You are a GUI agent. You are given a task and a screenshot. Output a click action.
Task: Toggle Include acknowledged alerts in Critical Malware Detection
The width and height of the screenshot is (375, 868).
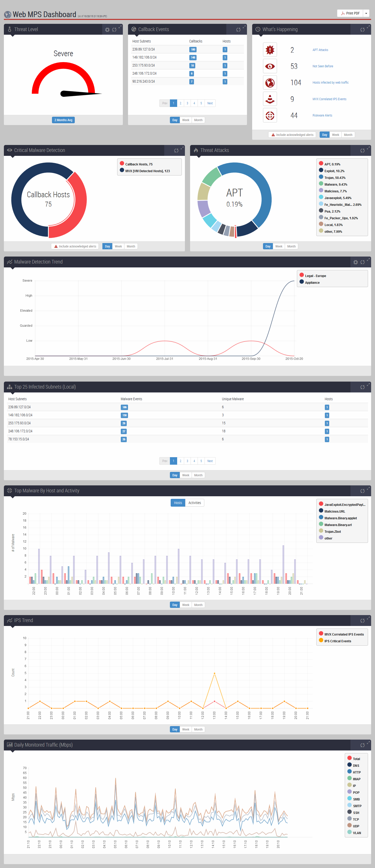[75, 246]
